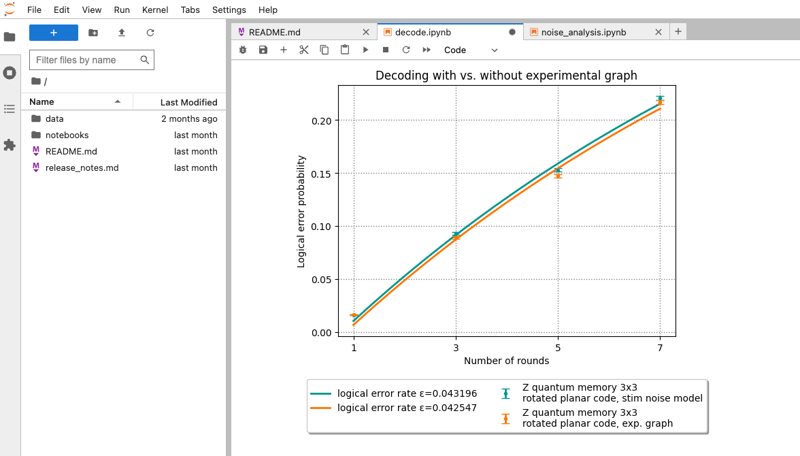Paste cell from clipboard
This screenshot has height=456, width=800.
coord(345,50)
